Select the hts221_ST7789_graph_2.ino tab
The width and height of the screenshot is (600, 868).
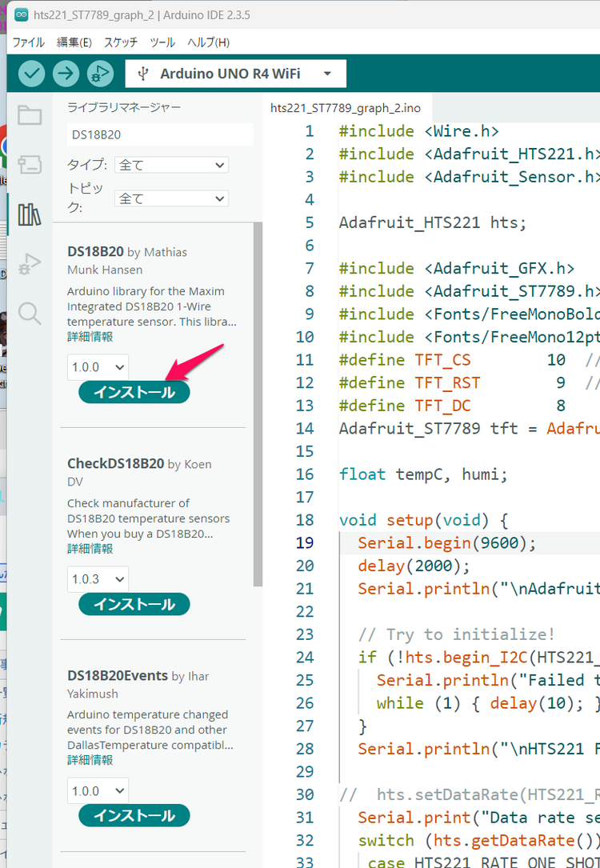pyautogui.click(x=346, y=108)
